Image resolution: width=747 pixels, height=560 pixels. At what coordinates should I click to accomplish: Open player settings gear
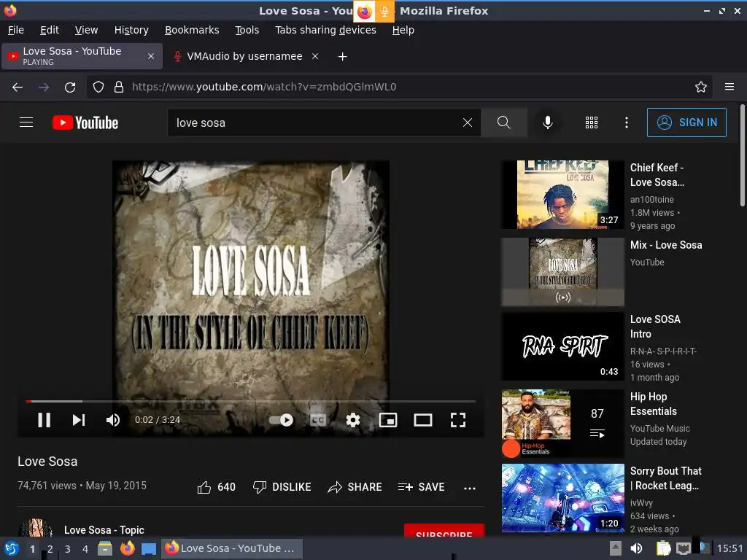click(353, 420)
